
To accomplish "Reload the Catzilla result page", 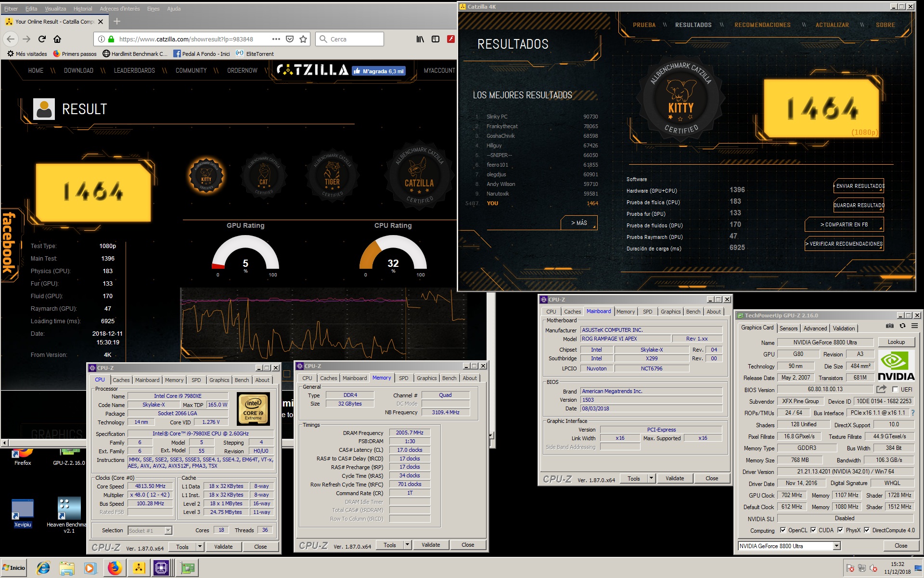I will pos(42,39).
